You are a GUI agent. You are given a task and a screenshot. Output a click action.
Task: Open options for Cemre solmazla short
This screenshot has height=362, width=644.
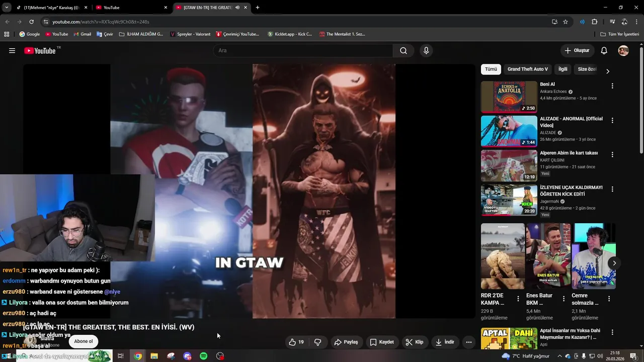(x=609, y=299)
